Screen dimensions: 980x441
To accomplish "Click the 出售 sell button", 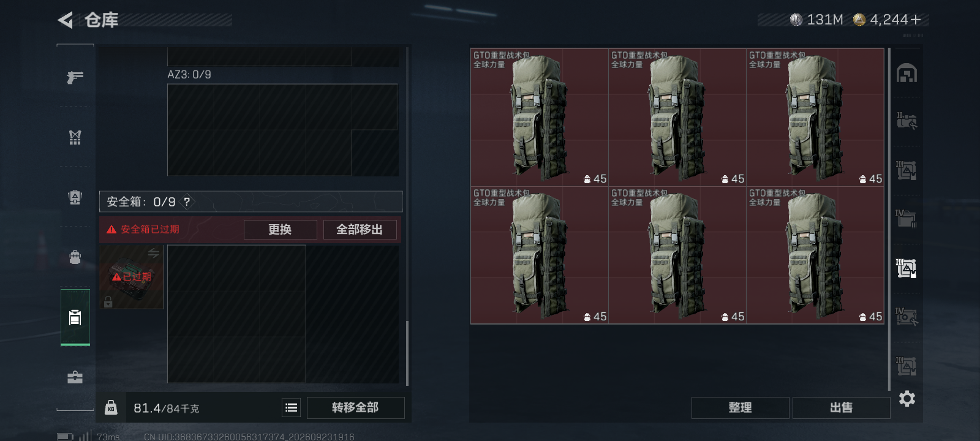I will click(x=841, y=408).
